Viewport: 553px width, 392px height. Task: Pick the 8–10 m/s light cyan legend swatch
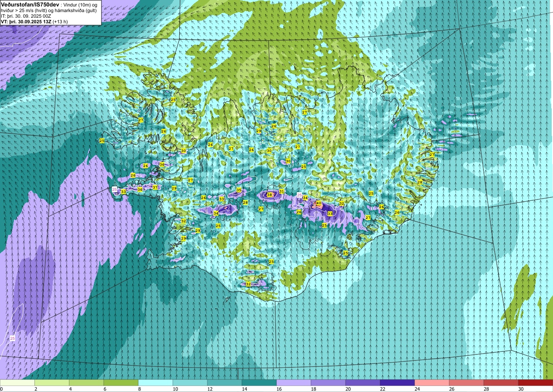[x=156, y=383]
